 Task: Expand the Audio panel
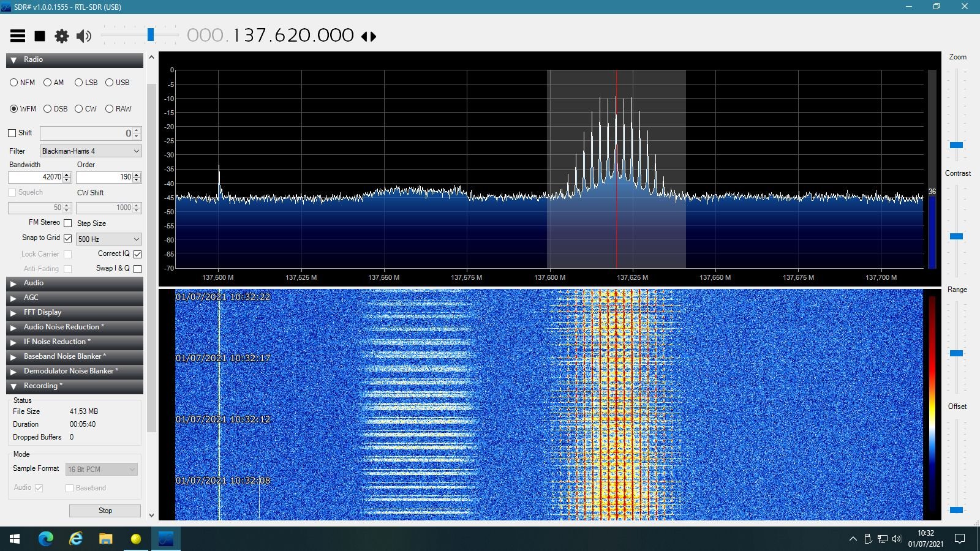(75, 283)
